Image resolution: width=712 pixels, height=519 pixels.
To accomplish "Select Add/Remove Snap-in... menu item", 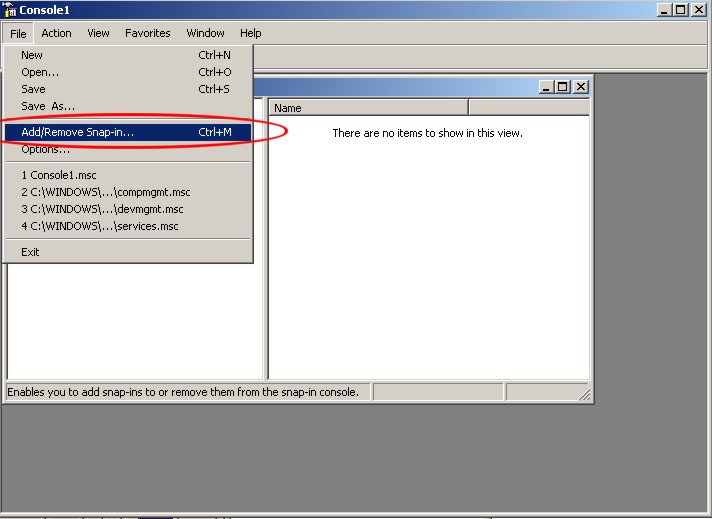I will [x=77, y=132].
